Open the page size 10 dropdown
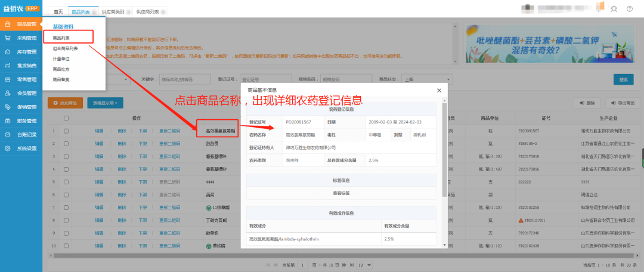Viewport: 644px width, 272px height. click(x=364, y=265)
